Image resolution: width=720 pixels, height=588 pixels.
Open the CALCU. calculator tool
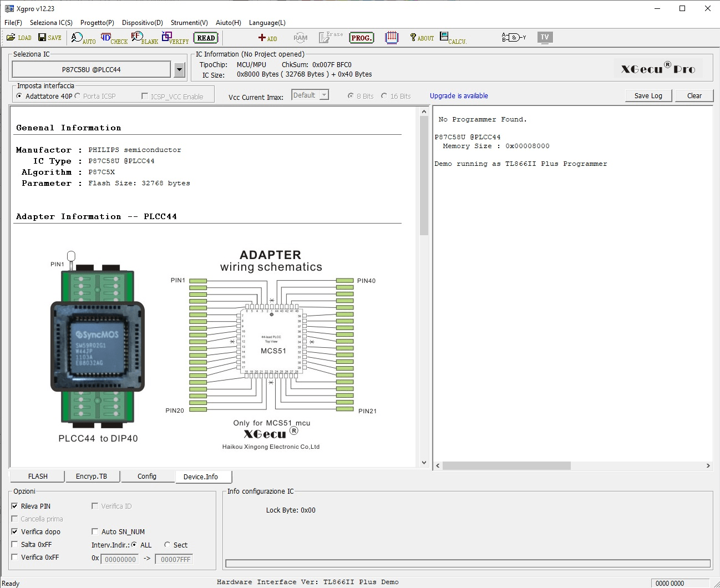(453, 38)
